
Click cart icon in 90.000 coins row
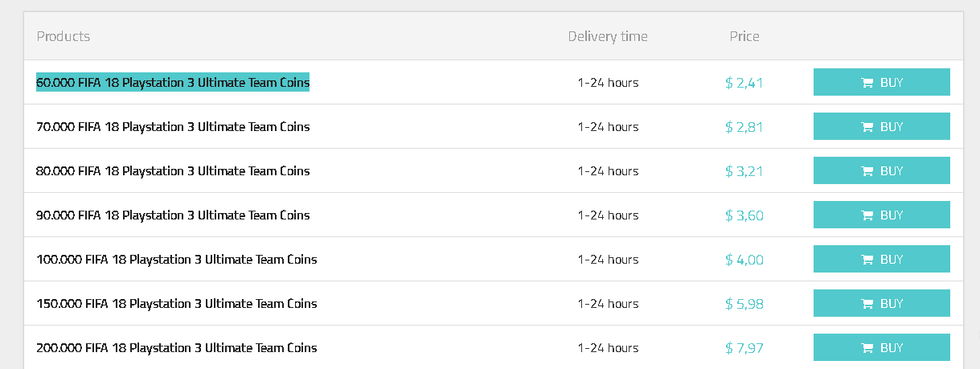(x=867, y=215)
